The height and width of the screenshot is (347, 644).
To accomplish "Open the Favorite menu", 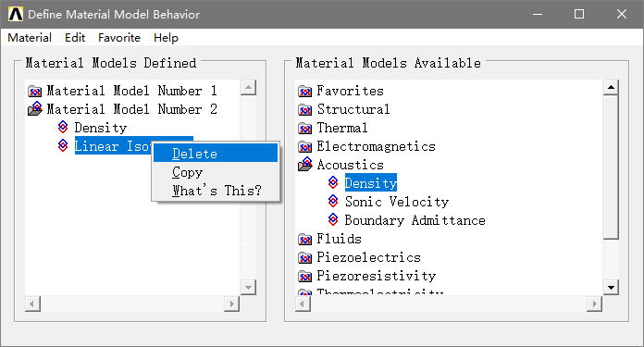I will coord(119,38).
